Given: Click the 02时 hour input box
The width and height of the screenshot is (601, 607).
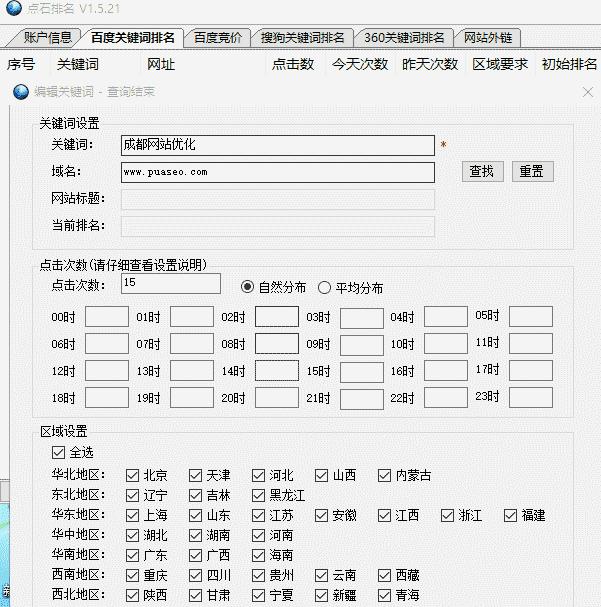Looking at the screenshot, I should click(277, 317).
